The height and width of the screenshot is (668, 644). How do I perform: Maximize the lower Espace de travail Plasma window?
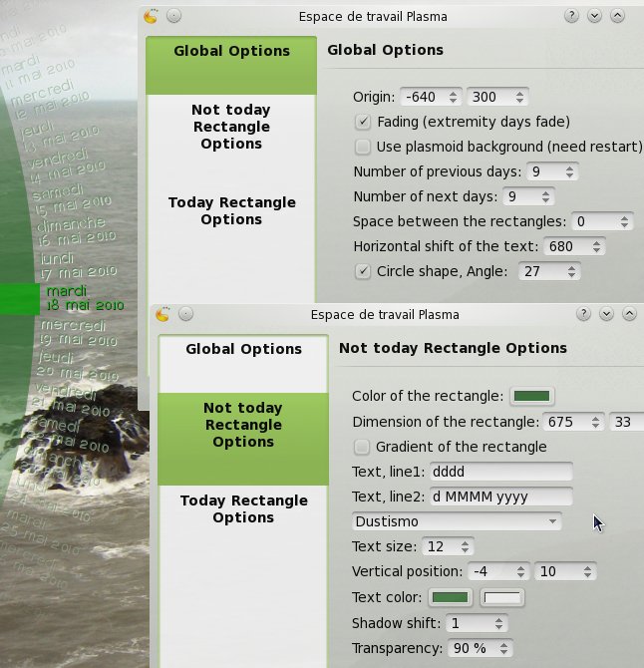click(629, 314)
